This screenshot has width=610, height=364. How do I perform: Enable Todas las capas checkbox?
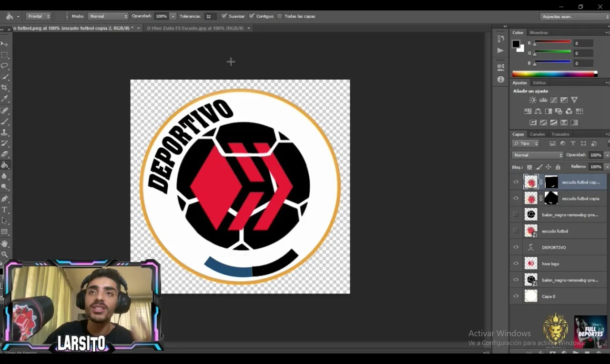click(x=280, y=16)
